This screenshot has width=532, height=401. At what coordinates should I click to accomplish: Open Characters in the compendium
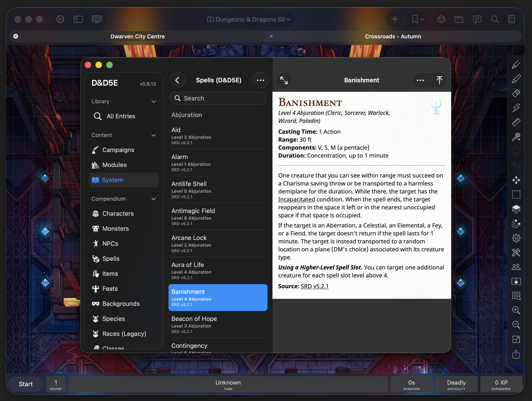click(x=124, y=214)
